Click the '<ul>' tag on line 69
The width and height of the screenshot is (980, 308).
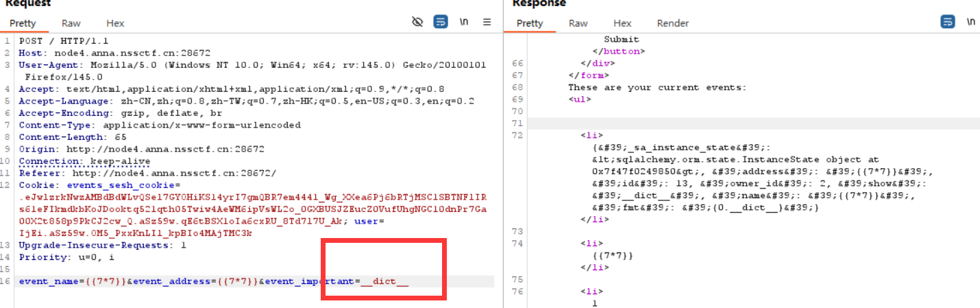(580, 99)
